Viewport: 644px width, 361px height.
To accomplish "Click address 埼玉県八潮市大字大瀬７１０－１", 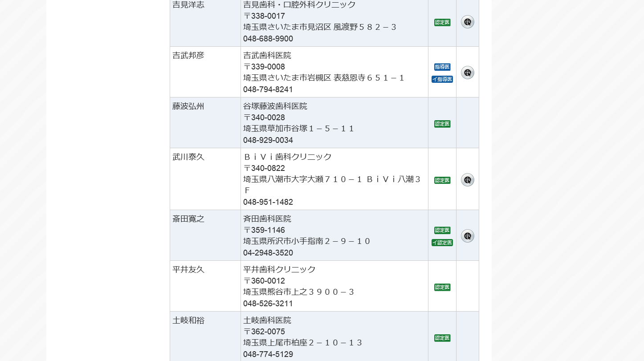I will 303,179.
